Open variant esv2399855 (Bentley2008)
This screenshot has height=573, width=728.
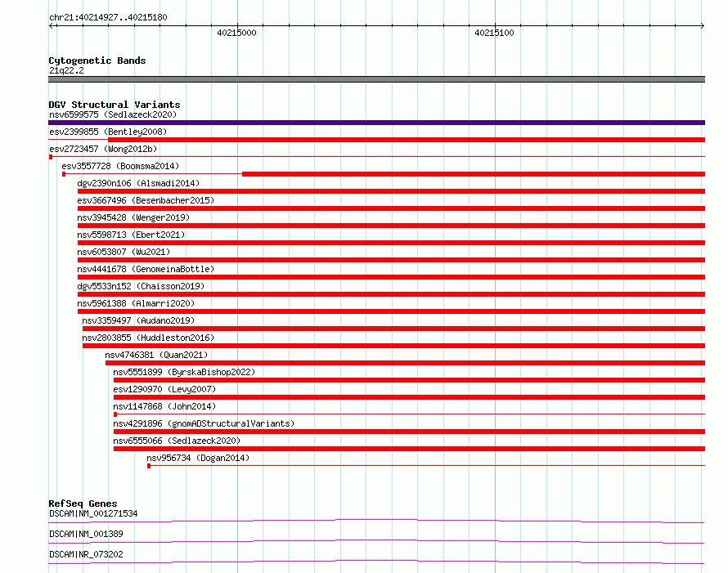coord(108,132)
